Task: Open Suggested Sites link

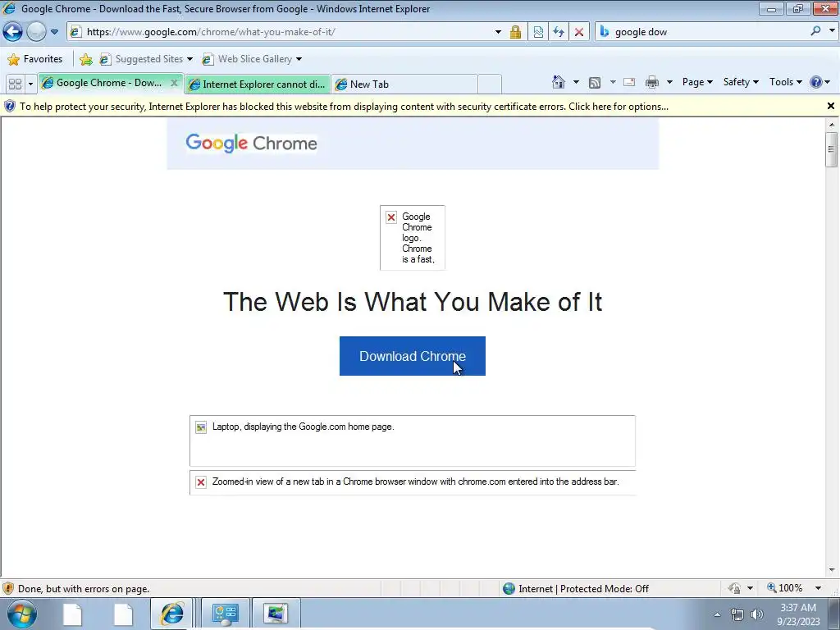Action: [x=146, y=59]
